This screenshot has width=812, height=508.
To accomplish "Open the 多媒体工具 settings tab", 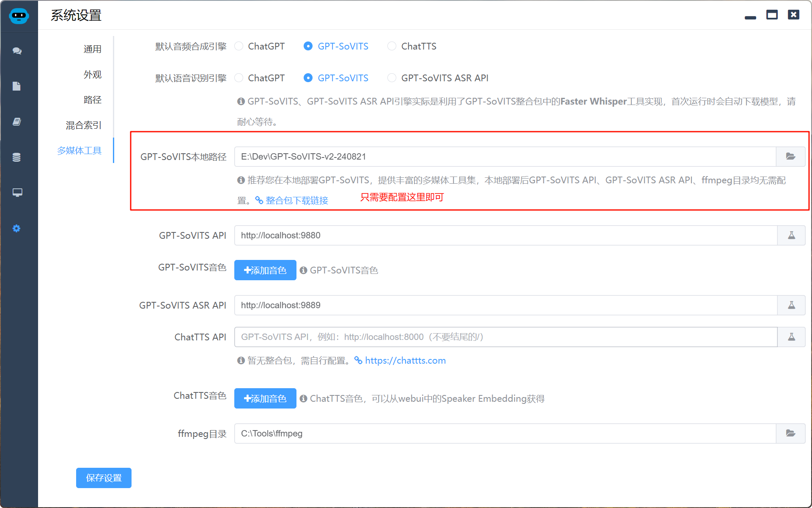I will coord(80,151).
